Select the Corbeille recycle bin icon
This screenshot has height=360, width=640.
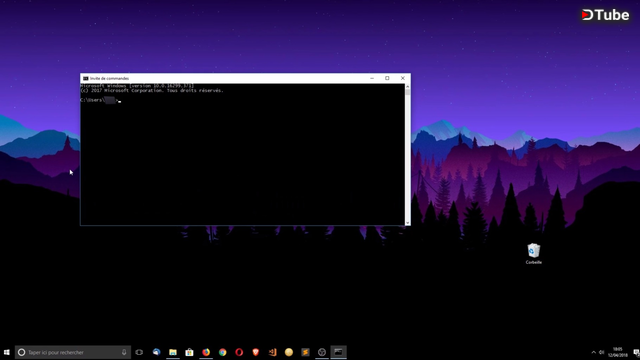pyautogui.click(x=533, y=254)
